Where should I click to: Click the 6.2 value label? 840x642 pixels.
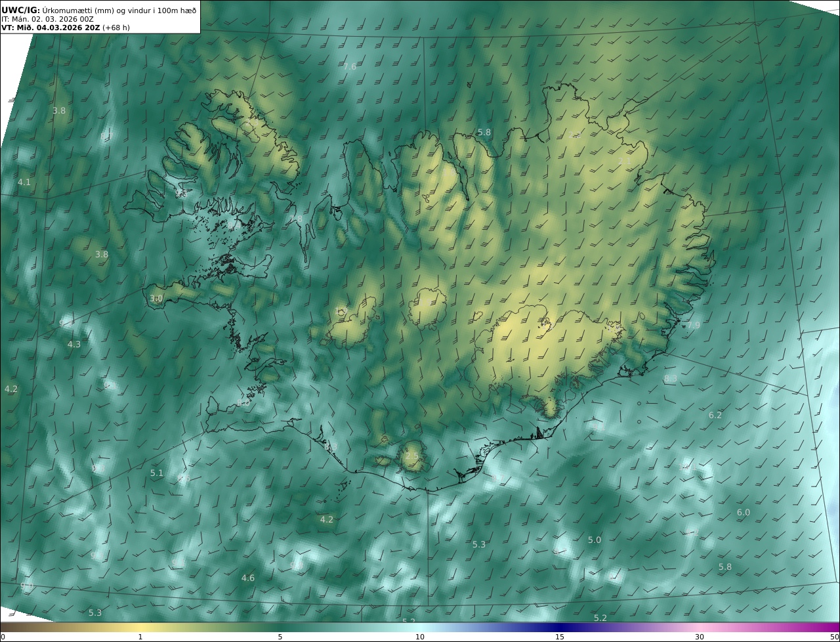click(x=715, y=416)
